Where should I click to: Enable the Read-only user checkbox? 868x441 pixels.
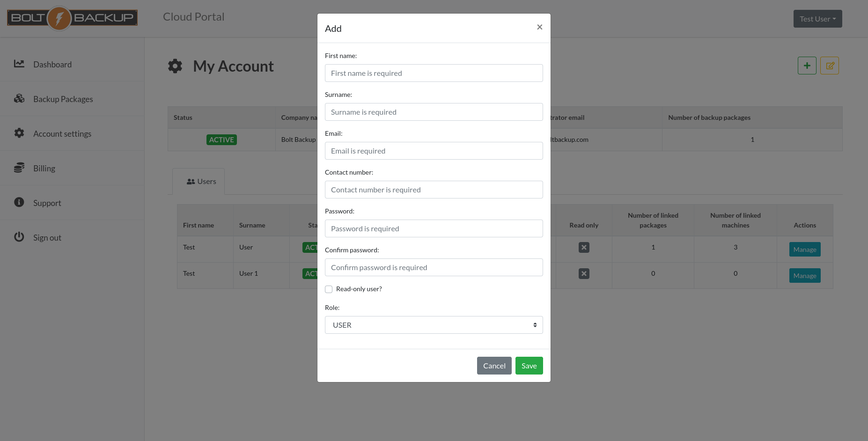tap(329, 289)
